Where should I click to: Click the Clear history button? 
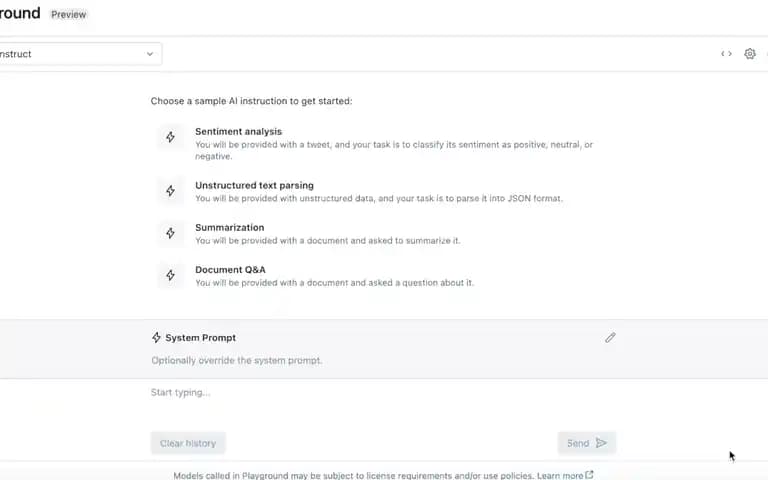188,443
